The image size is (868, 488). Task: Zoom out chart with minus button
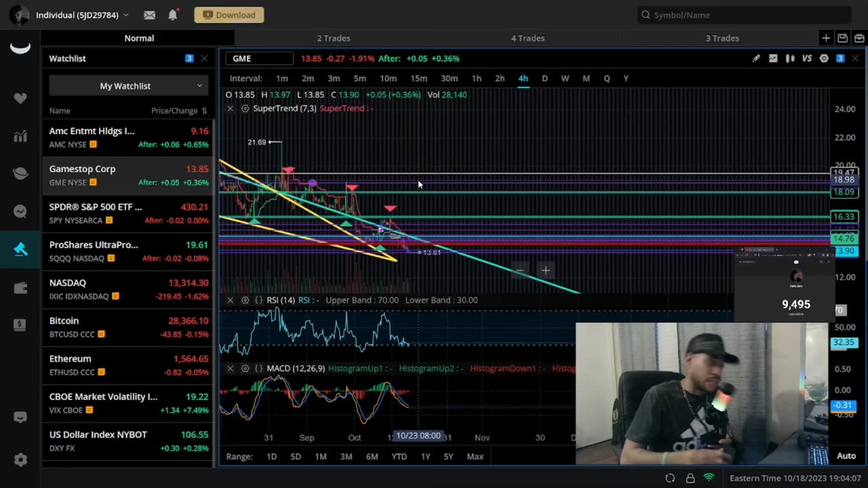coord(520,270)
